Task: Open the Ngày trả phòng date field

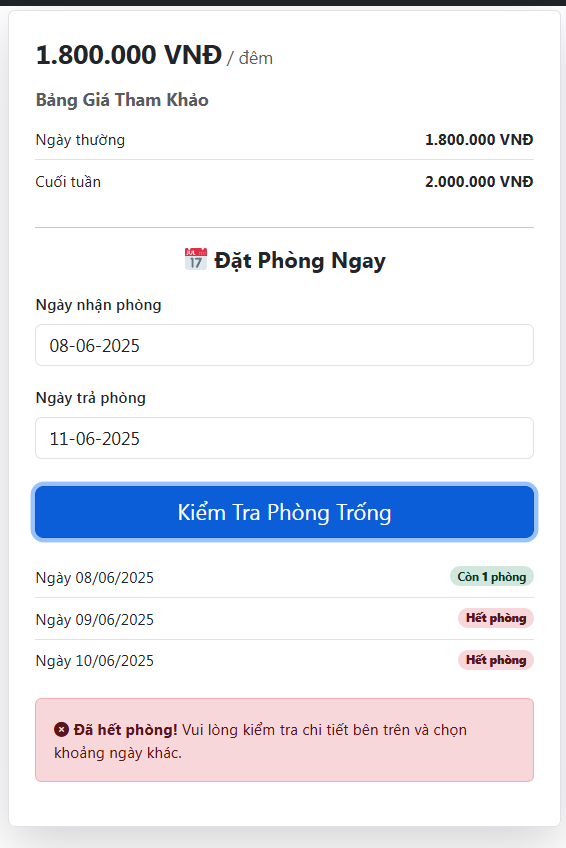Action: click(x=284, y=438)
